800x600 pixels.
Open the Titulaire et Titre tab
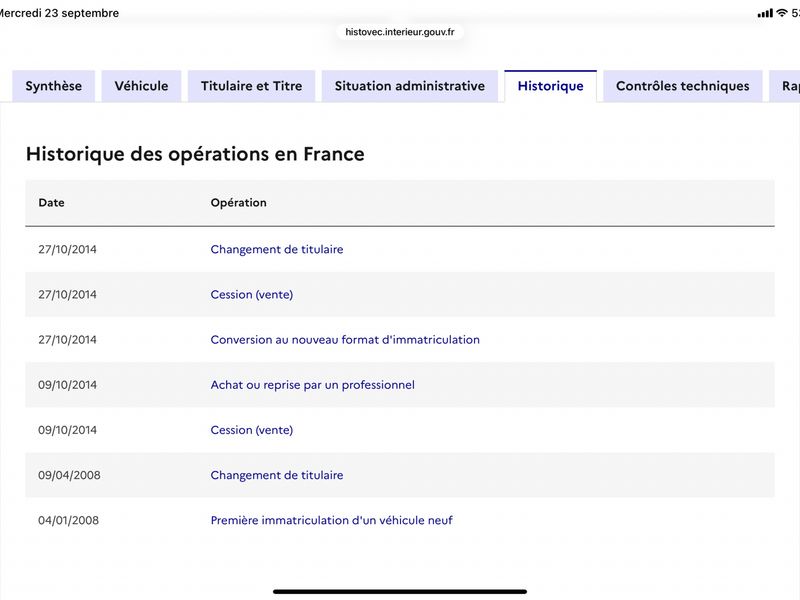[252, 86]
